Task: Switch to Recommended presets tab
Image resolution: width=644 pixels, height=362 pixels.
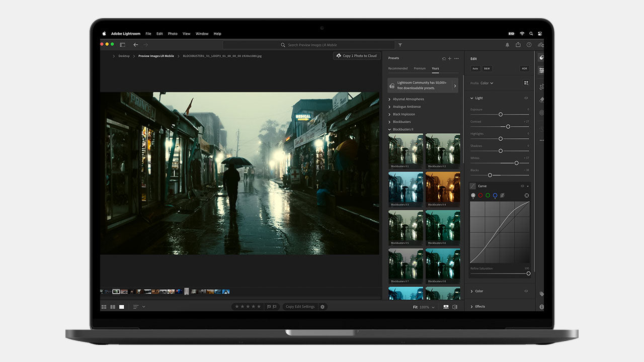Action: click(397, 68)
